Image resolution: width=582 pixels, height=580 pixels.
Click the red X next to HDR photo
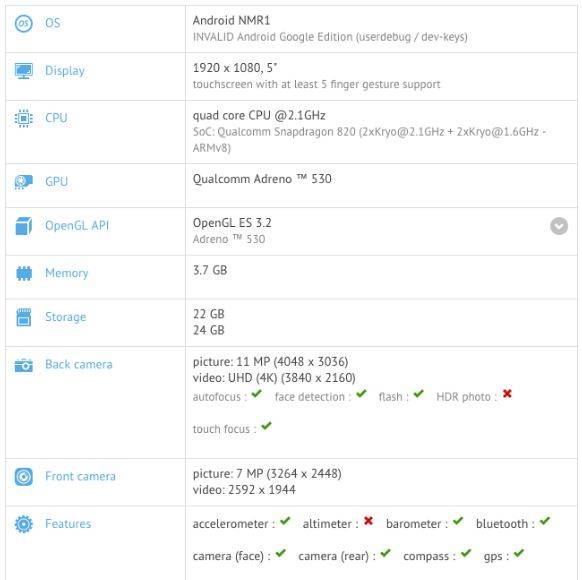click(x=507, y=394)
